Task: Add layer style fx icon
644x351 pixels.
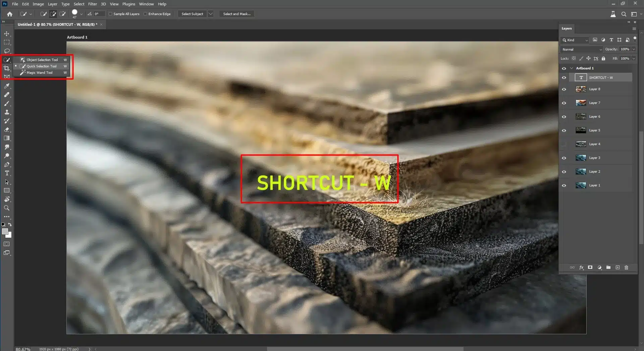Action: [581, 268]
